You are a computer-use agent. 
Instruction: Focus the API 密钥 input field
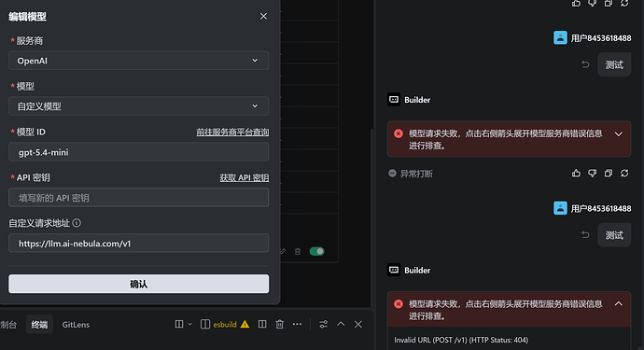[139, 198]
